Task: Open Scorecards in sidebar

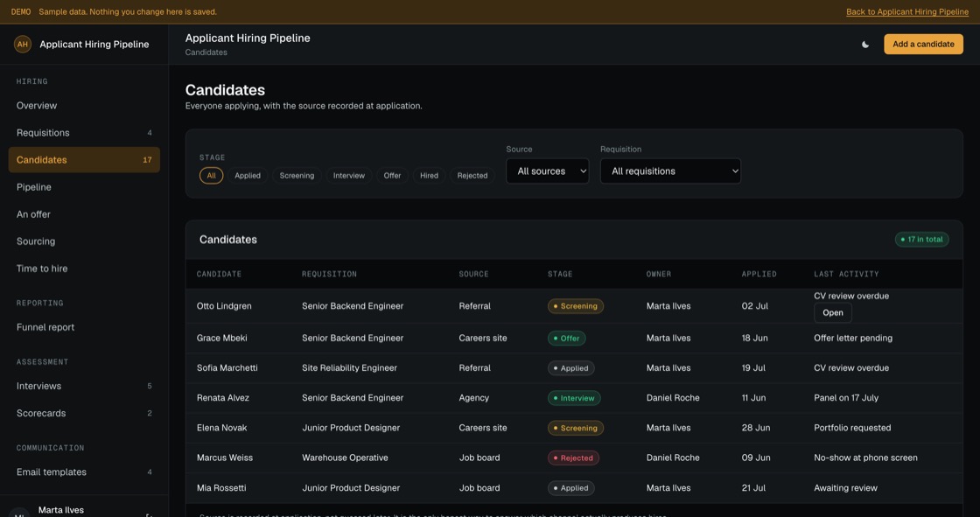Action: pyautogui.click(x=84, y=413)
